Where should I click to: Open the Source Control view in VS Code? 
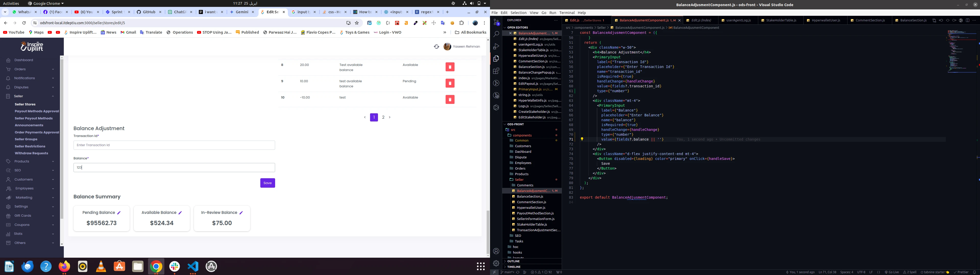tap(496, 22)
